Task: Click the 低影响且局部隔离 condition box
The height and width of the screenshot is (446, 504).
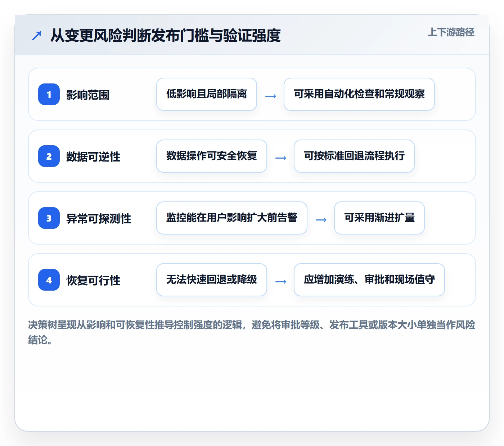Action: coord(207,94)
